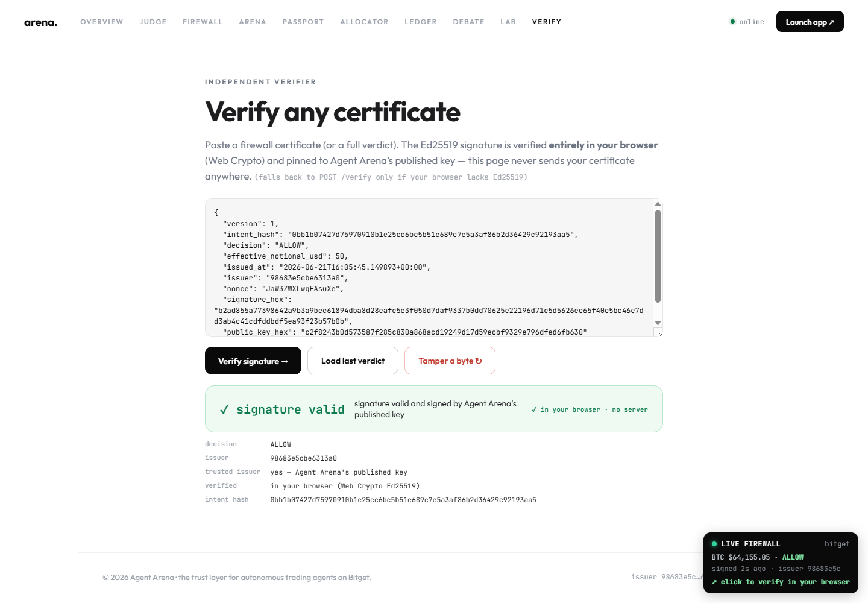868x603 pixels.
Task: Click the arena. logo
Action: [40, 22]
